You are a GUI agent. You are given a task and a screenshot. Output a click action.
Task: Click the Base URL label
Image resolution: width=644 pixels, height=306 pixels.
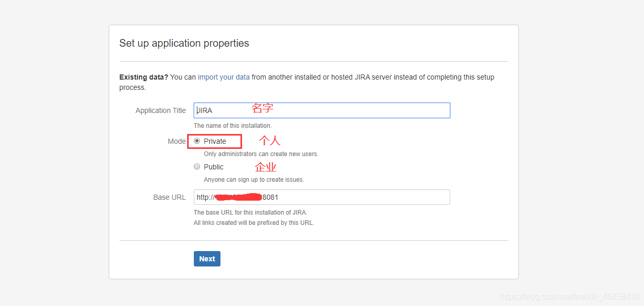tap(169, 197)
